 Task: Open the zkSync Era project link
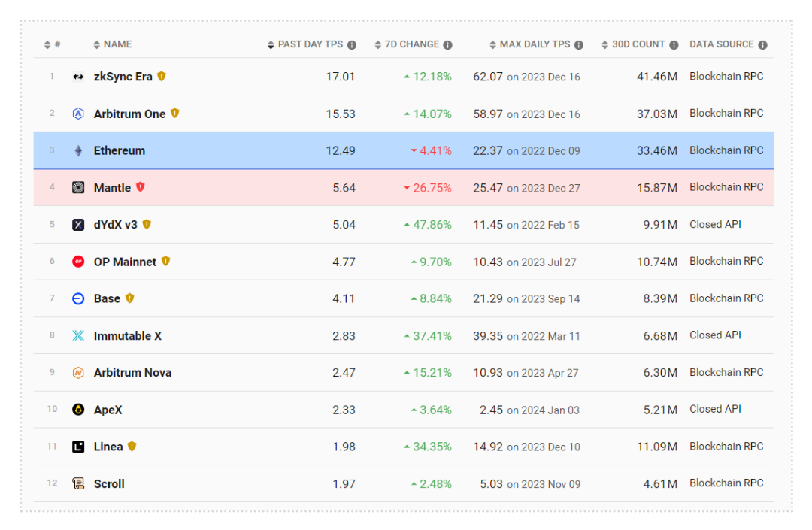[x=123, y=77]
